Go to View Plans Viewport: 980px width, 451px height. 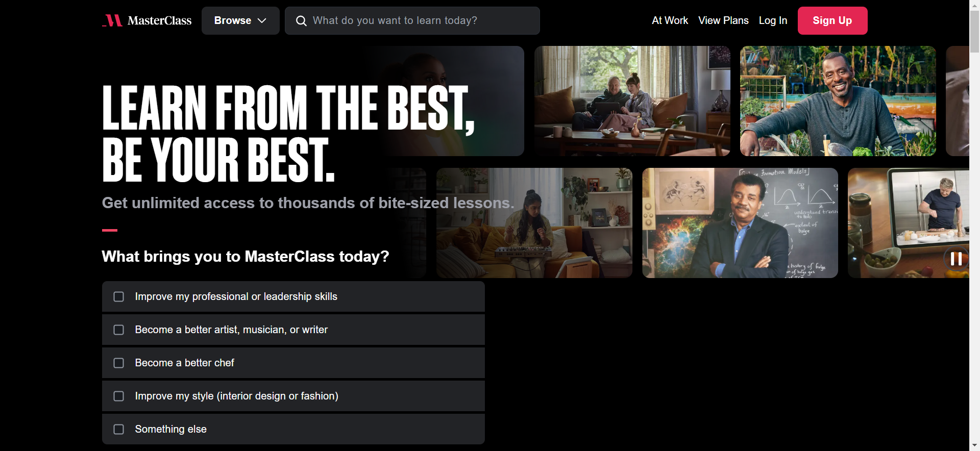click(723, 20)
